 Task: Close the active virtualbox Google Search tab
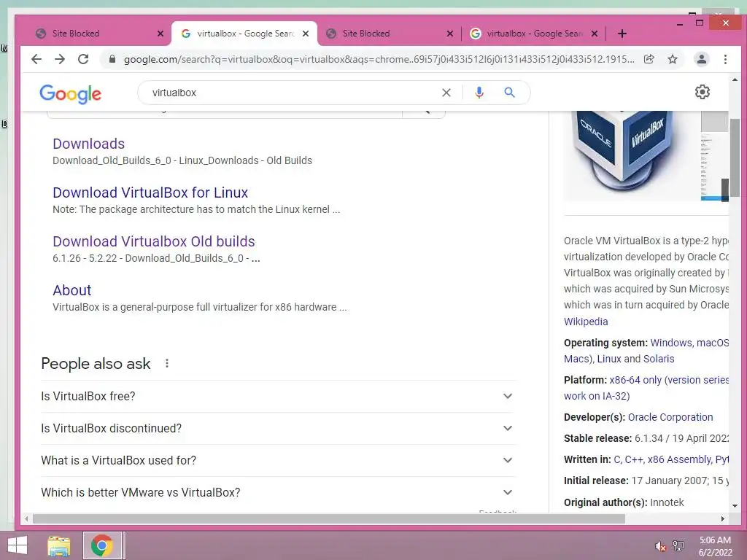point(306,34)
